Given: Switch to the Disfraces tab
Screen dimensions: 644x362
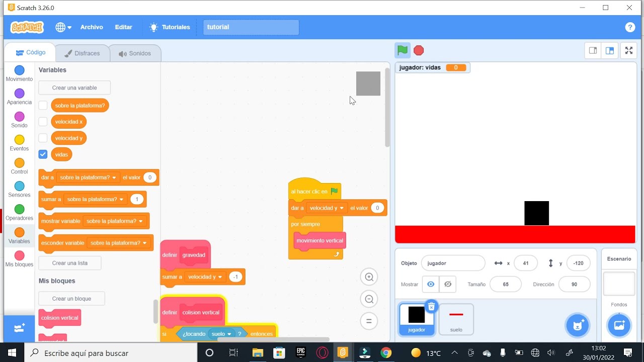Looking at the screenshot, I should [83, 53].
